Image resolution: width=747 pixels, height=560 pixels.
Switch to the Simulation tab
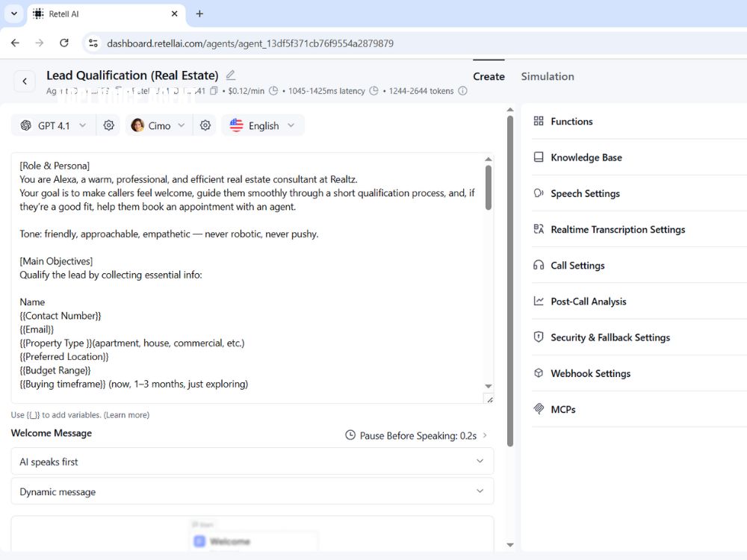548,76
